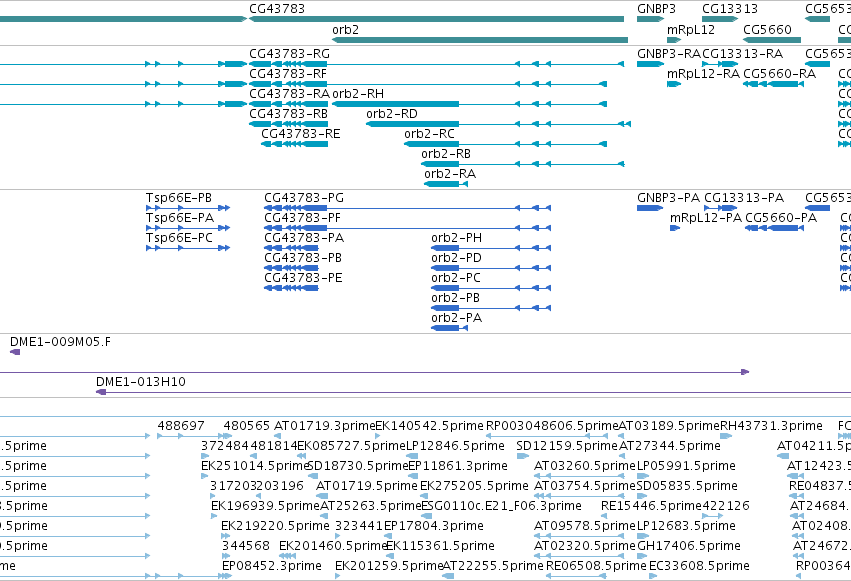The height and width of the screenshot is (581, 851).
Task: Select EST ESG0110c.E21_F06.3prime
Action: [501, 506]
